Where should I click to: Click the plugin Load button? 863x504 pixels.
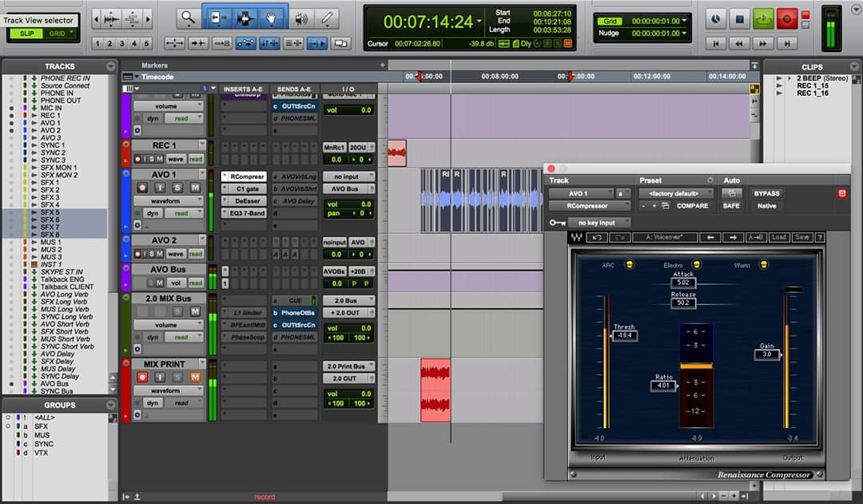tap(779, 237)
